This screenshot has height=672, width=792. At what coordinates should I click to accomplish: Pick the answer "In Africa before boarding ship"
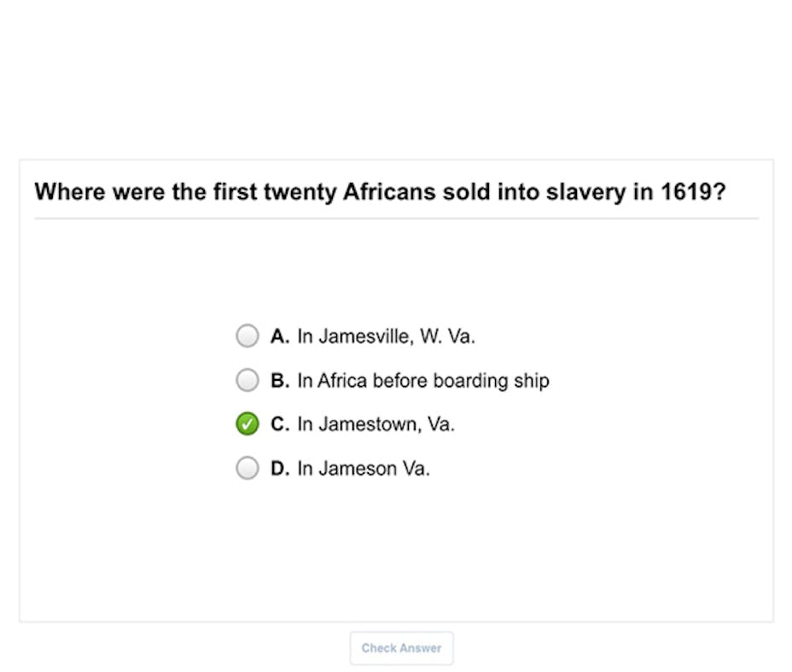point(422,381)
